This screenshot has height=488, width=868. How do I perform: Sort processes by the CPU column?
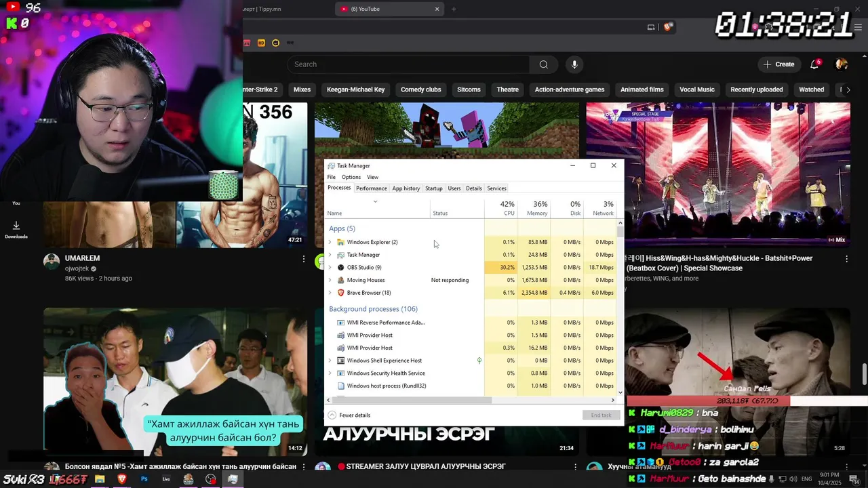tap(500, 208)
